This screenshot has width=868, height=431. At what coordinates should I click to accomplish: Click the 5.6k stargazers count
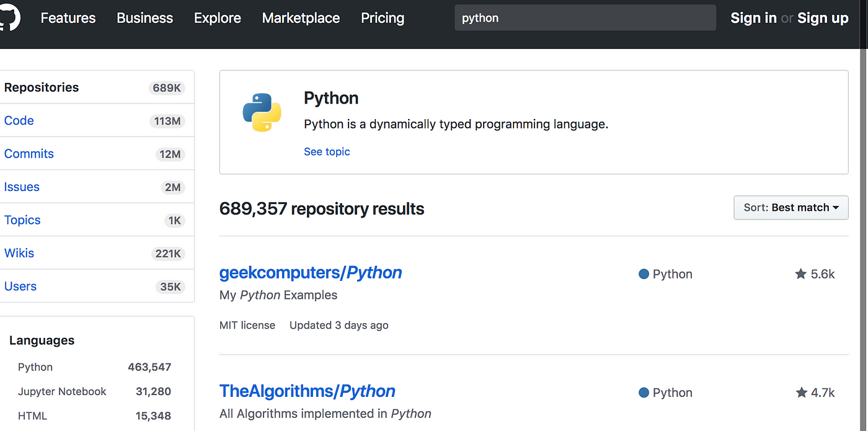click(823, 274)
